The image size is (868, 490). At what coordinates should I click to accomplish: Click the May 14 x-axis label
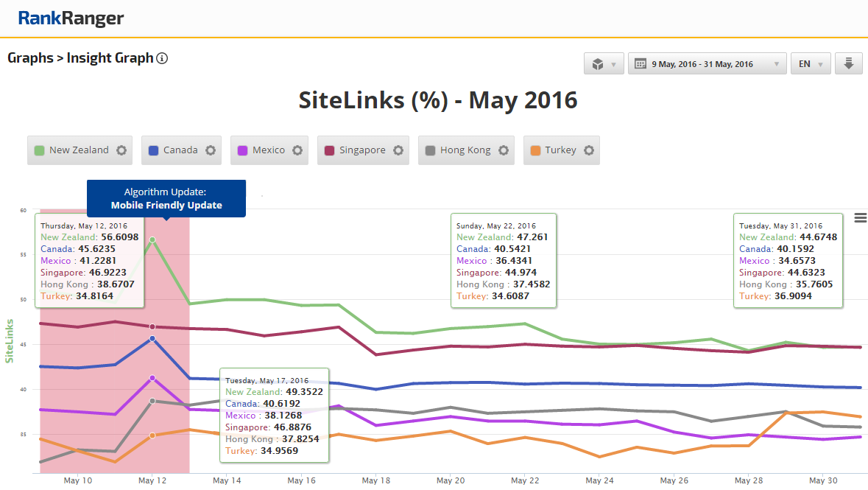click(x=227, y=480)
